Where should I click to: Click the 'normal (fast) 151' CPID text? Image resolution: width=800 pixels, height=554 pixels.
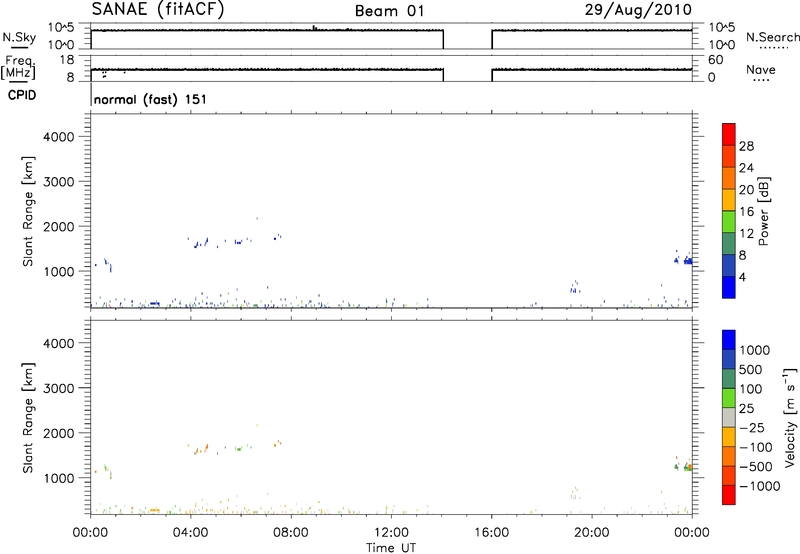151,99
